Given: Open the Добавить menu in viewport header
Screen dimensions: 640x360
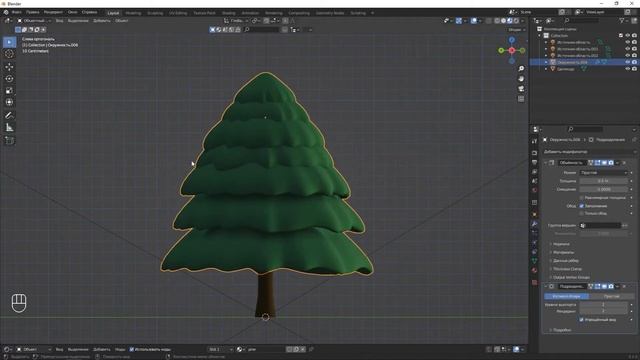Looking at the screenshot, I should point(102,20).
